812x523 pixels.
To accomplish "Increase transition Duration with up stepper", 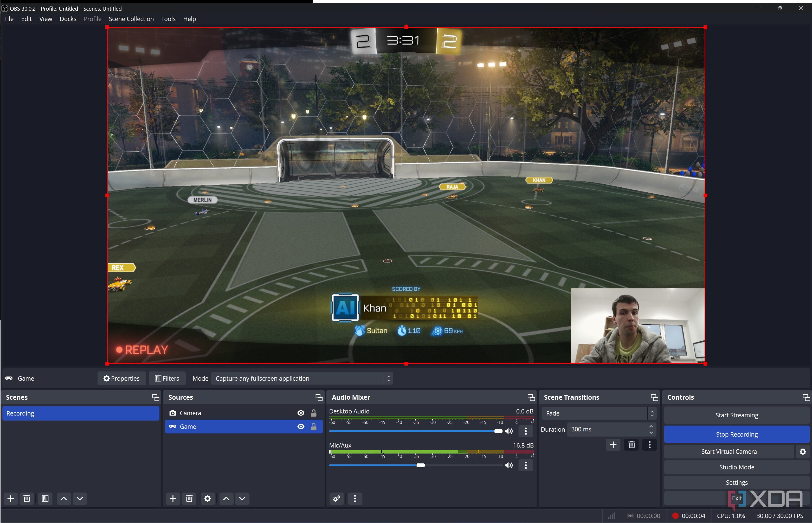I will coord(651,426).
